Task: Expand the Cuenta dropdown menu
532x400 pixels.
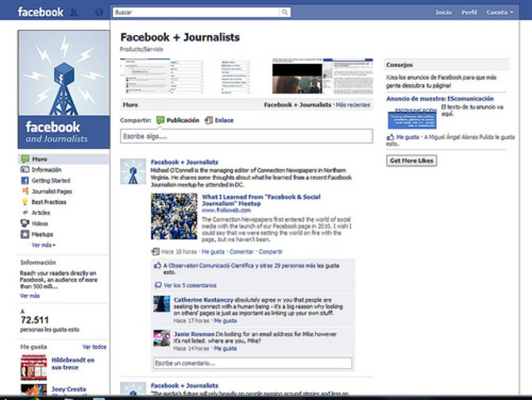Action: (x=499, y=12)
